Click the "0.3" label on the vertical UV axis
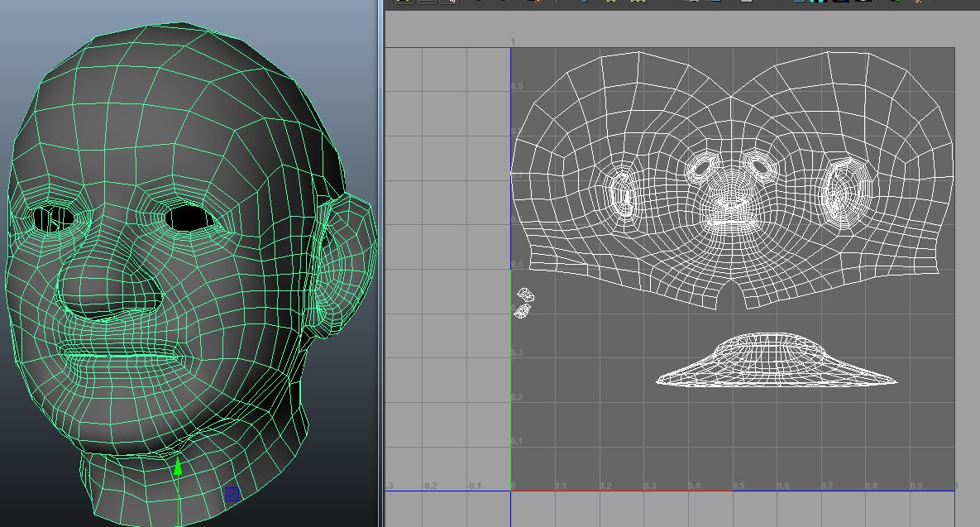The image size is (980, 527). 517,353
